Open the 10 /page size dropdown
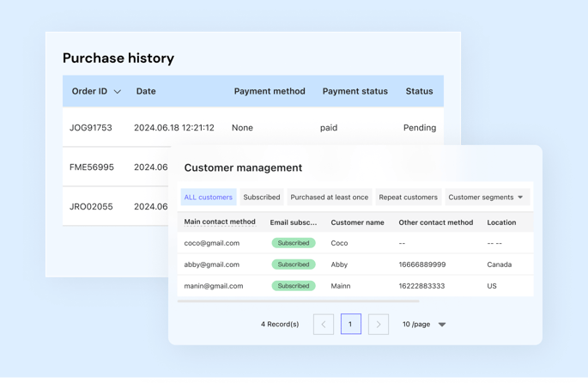Viewport: 588px width, 383px height. click(x=425, y=325)
